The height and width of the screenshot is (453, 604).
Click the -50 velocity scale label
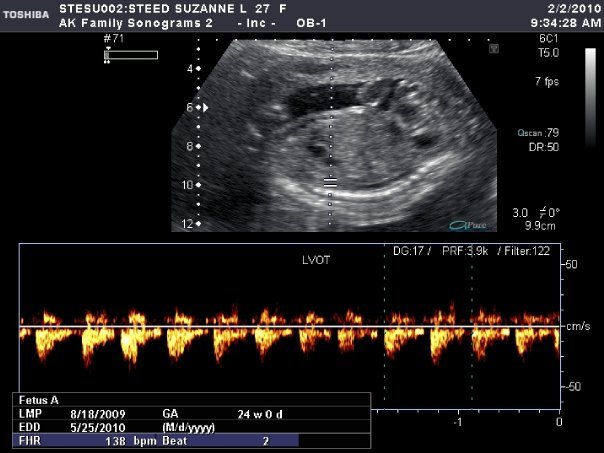click(573, 386)
